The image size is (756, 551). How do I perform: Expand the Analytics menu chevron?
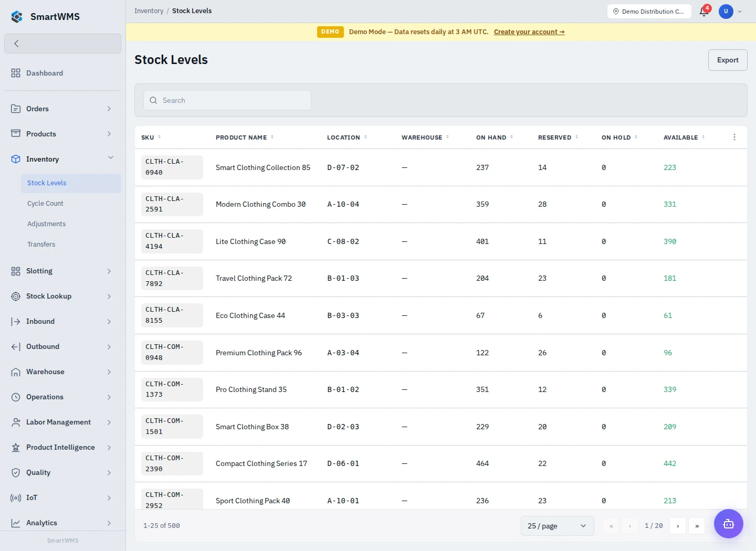click(x=109, y=523)
